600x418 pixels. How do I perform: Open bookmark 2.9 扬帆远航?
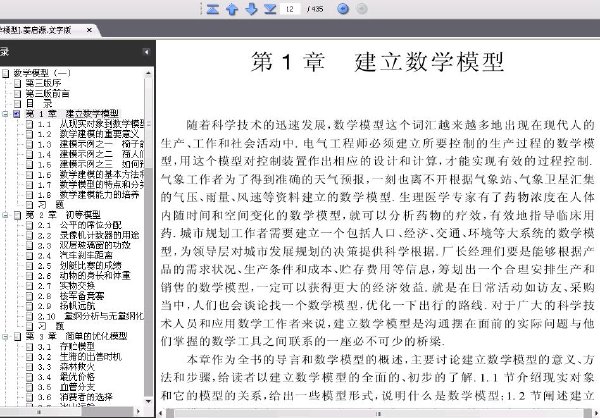[66, 306]
